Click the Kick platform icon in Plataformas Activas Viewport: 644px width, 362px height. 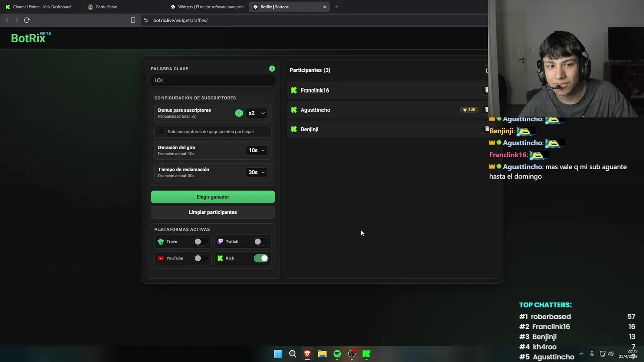pyautogui.click(x=220, y=258)
